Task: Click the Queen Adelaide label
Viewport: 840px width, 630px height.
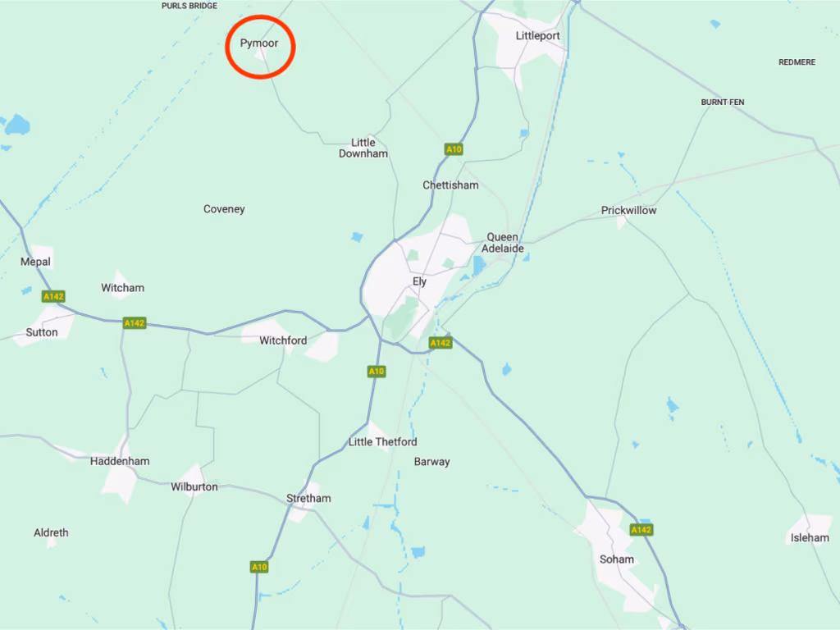Action: click(503, 243)
